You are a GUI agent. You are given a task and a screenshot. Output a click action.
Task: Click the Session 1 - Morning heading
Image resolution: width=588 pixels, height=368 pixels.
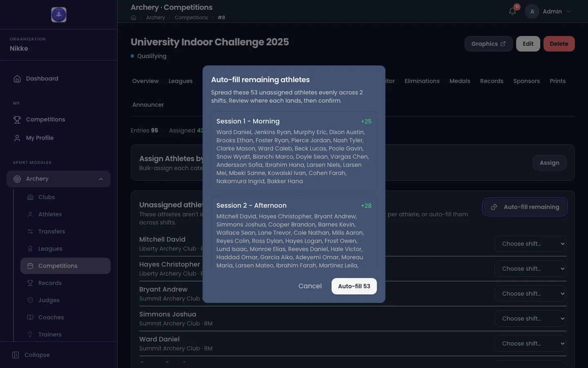pos(248,121)
